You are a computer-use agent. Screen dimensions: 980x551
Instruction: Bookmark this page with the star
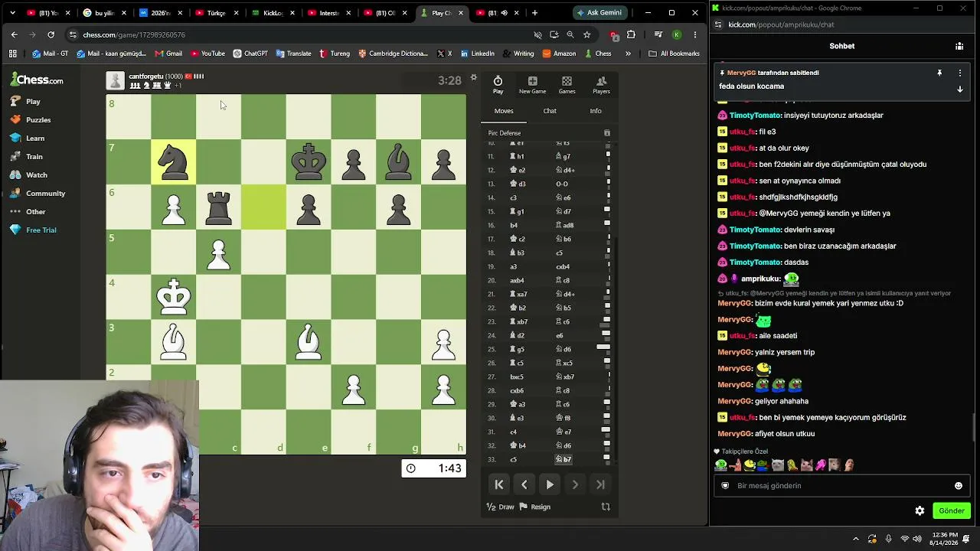click(586, 34)
